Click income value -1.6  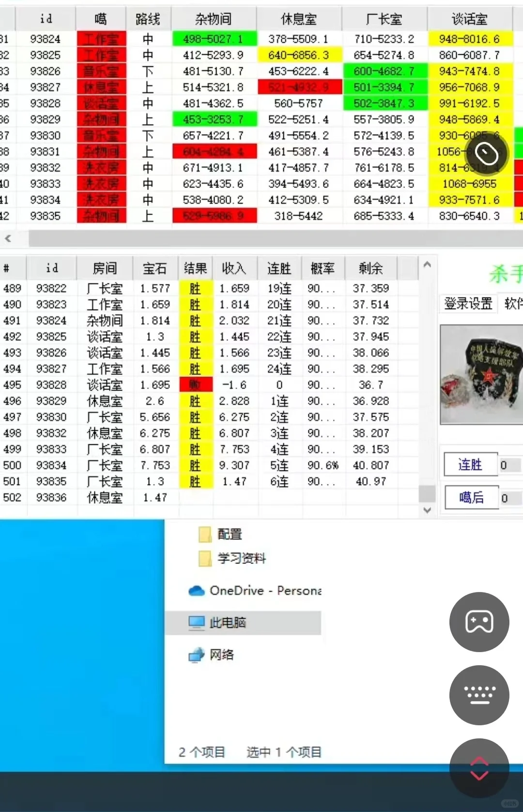(234, 385)
